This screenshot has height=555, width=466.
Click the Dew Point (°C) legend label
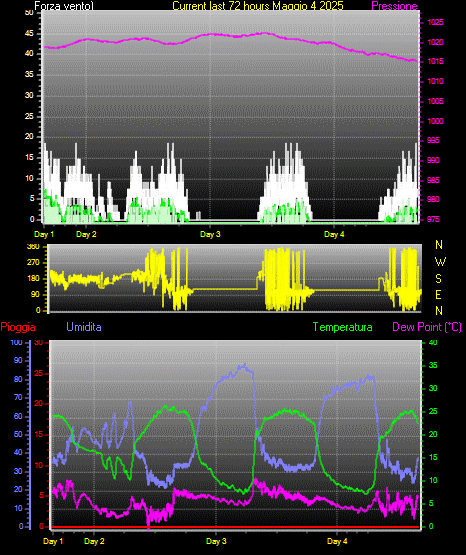click(427, 327)
